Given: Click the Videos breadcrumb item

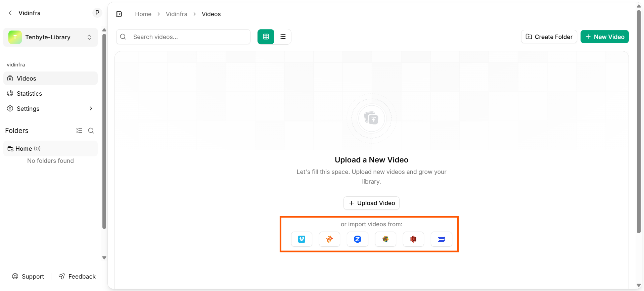Looking at the screenshot, I should point(211,14).
